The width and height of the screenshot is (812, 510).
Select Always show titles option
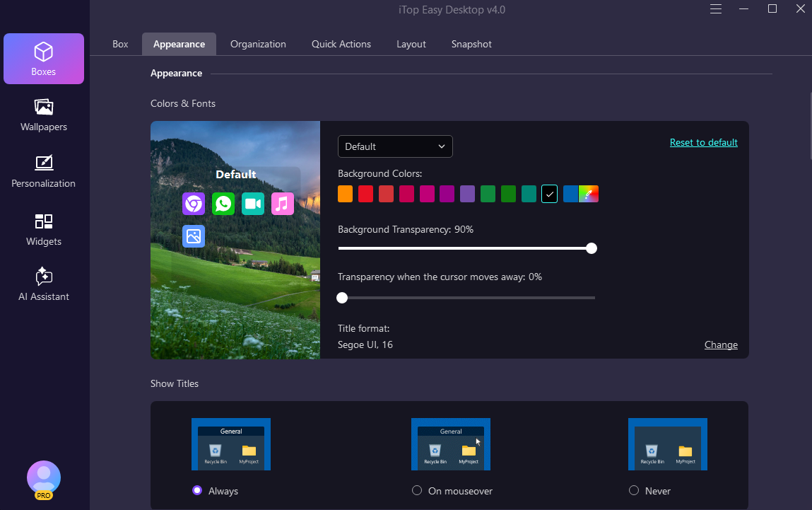(197, 490)
